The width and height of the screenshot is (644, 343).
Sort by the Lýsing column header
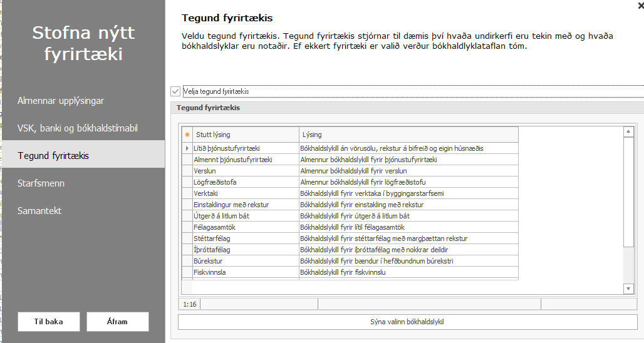click(x=408, y=135)
